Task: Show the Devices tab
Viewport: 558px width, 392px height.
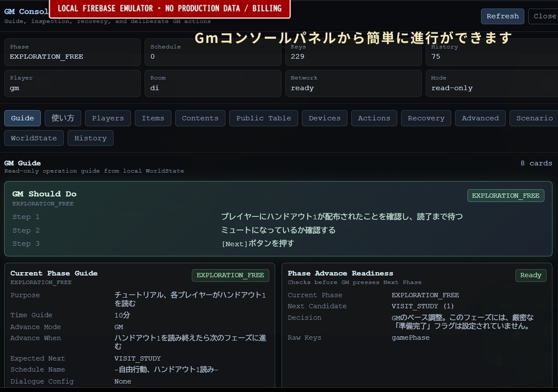Action: pyautogui.click(x=325, y=118)
